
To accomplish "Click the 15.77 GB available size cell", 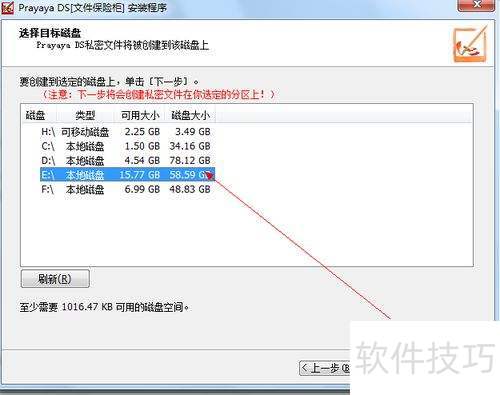I will pyautogui.click(x=140, y=175).
